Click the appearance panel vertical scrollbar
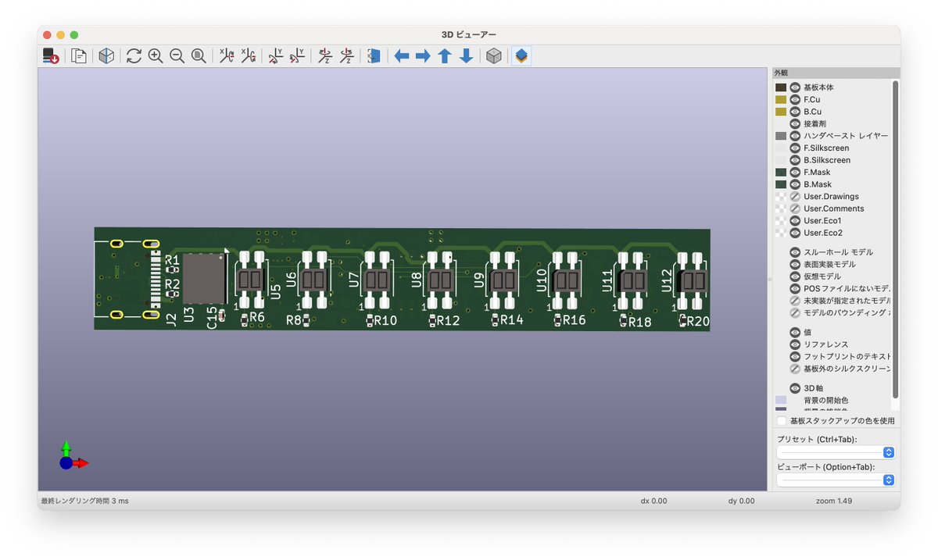Screen dimensions: 938x560 coord(896,238)
